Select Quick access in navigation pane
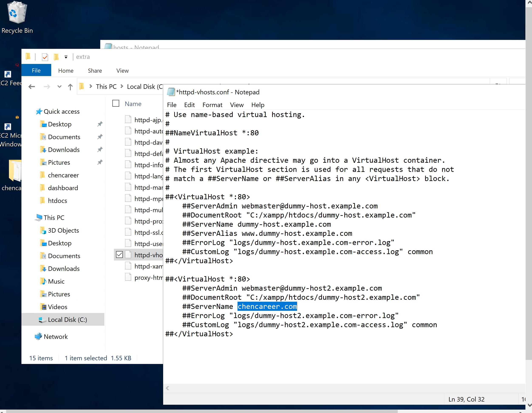Screen dimensions: 532x413 tap(61, 112)
